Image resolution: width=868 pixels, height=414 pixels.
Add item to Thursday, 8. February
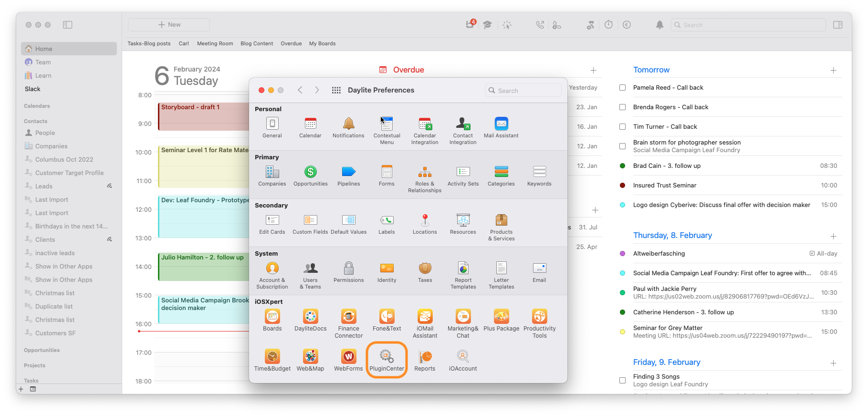point(833,236)
